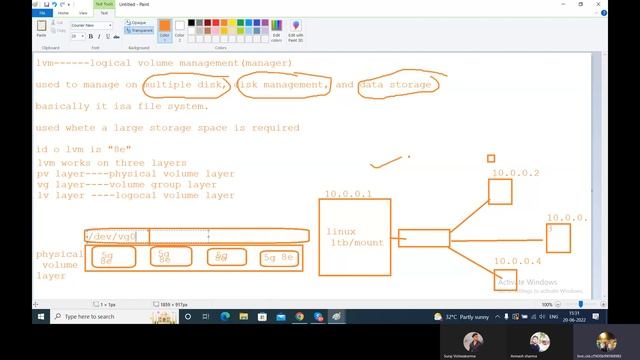640x360 pixels.
Task: Pick the purple color swatch
Action: coord(265,22)
